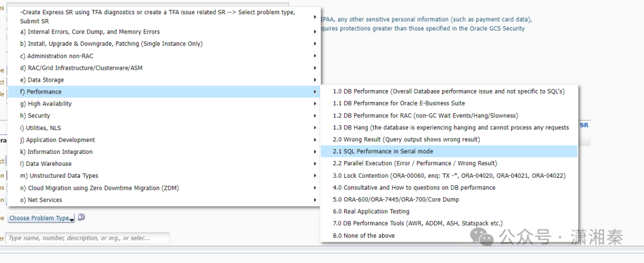Click 7.0 DB Performance Tools entry
Screen dimensions: 644x263
coord(417,223)
